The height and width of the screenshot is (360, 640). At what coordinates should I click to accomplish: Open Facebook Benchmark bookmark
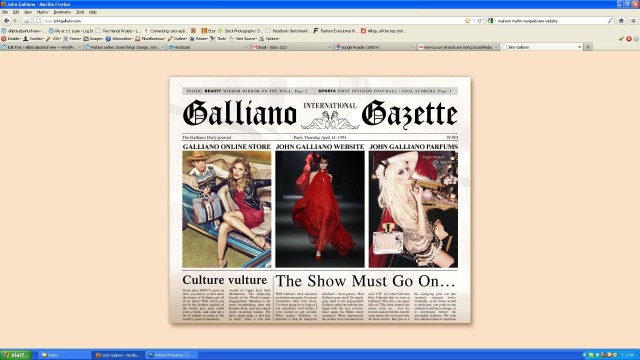288,31
